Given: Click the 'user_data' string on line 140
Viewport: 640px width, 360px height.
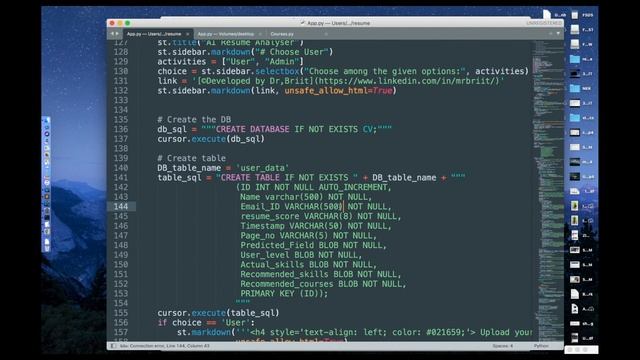Looking at the screenshot, I should pos(262,168).
